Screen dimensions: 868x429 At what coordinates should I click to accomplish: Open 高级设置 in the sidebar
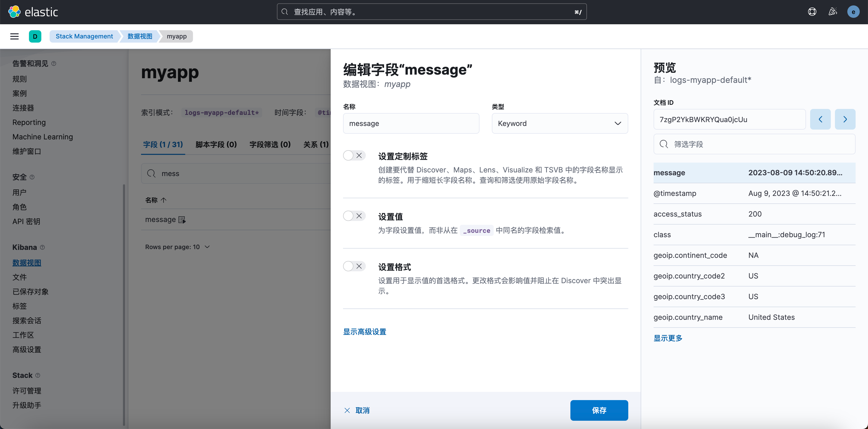click(27, 349)
